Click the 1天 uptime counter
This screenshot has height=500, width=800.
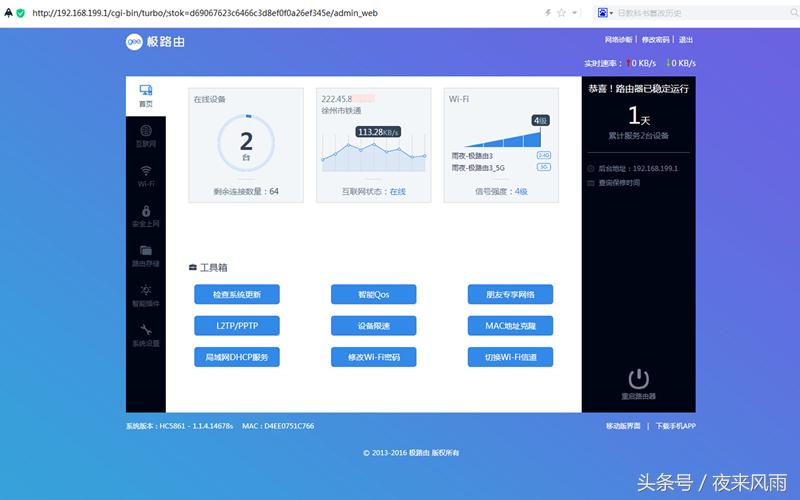(x=638, y=116)
